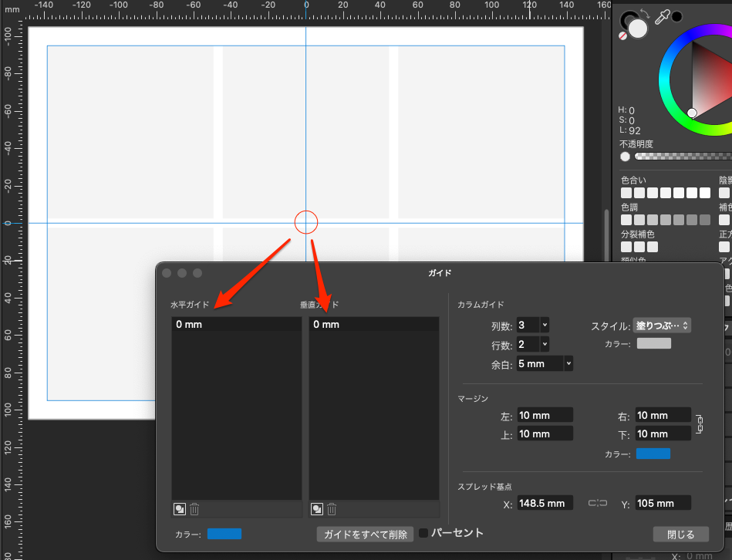732x560 pixels.
Task: Click the margin blue color swatch
Action: (653, 454)
